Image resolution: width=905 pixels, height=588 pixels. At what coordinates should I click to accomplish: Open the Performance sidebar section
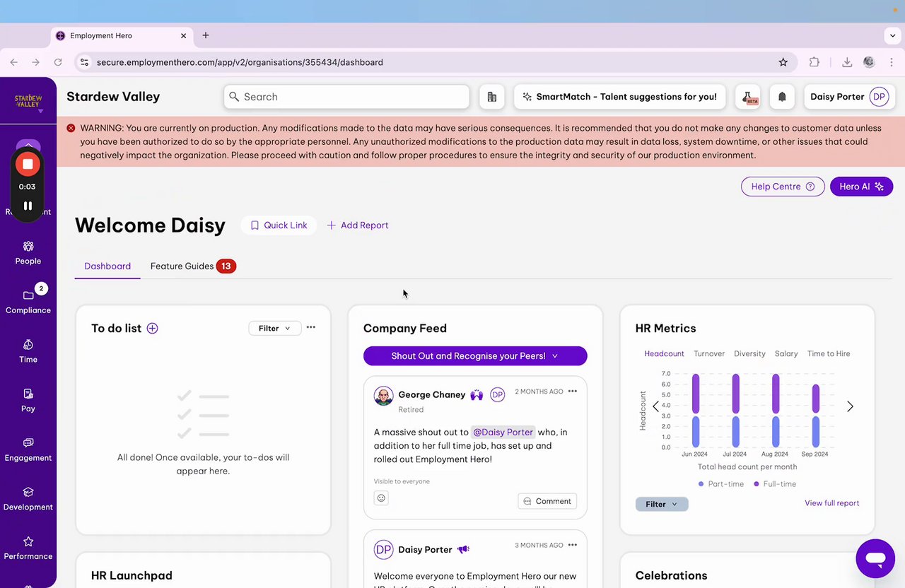pos(28,548)
